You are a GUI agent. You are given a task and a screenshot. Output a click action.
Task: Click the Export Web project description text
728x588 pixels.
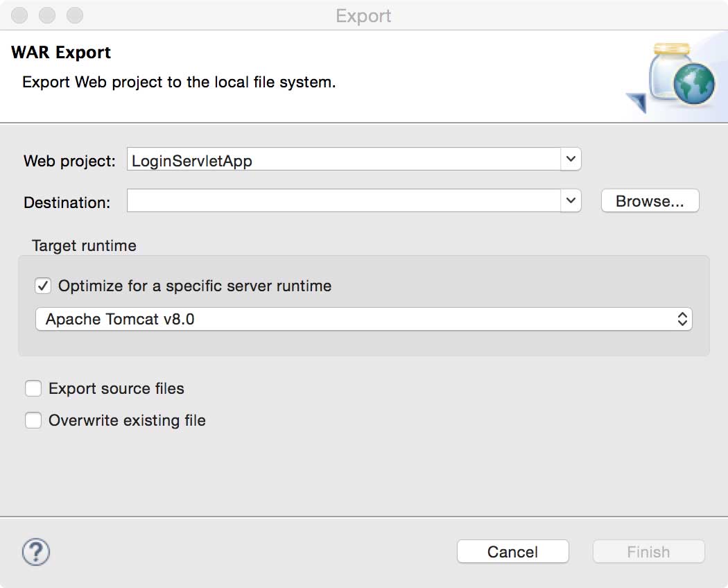pos(179,82)
